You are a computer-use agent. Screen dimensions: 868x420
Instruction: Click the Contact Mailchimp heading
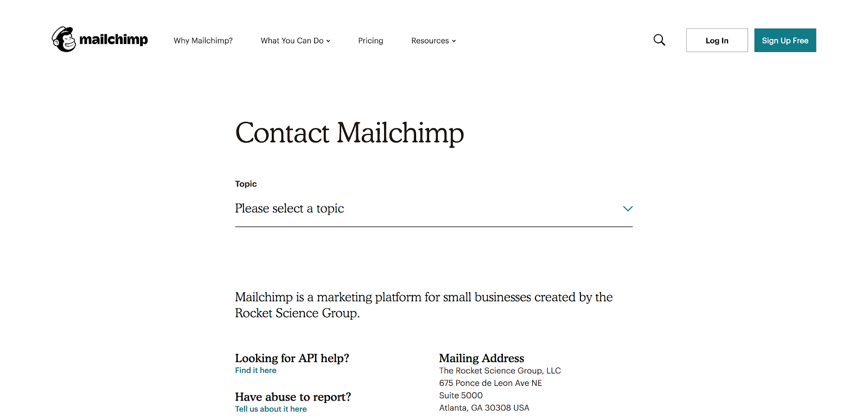click(x=349, y=133)
